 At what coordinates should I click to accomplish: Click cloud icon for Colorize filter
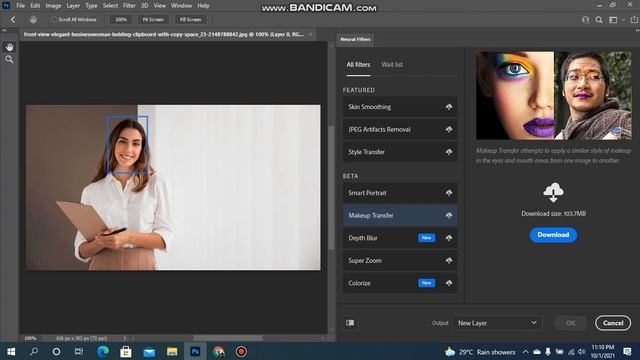449,283
